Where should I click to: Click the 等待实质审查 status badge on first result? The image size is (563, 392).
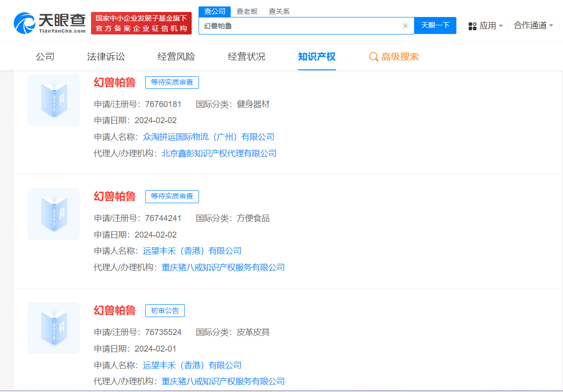172,83
